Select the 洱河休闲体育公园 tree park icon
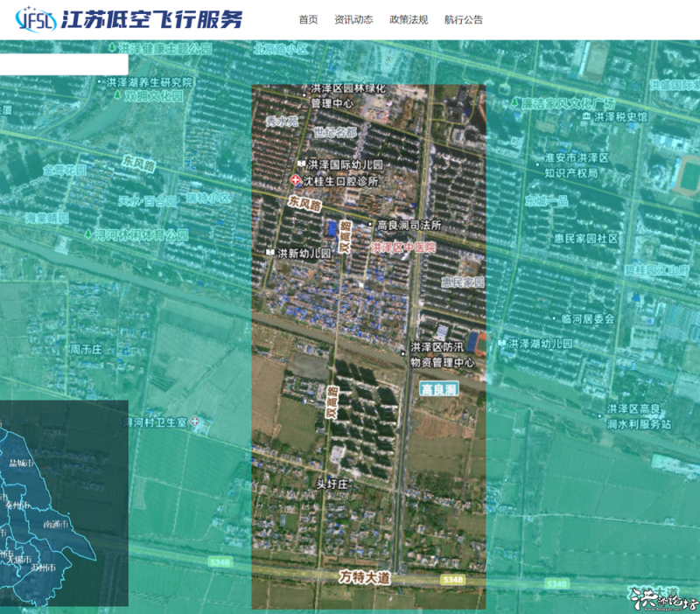This screenshot has height=614, width=700. (87, 234)
